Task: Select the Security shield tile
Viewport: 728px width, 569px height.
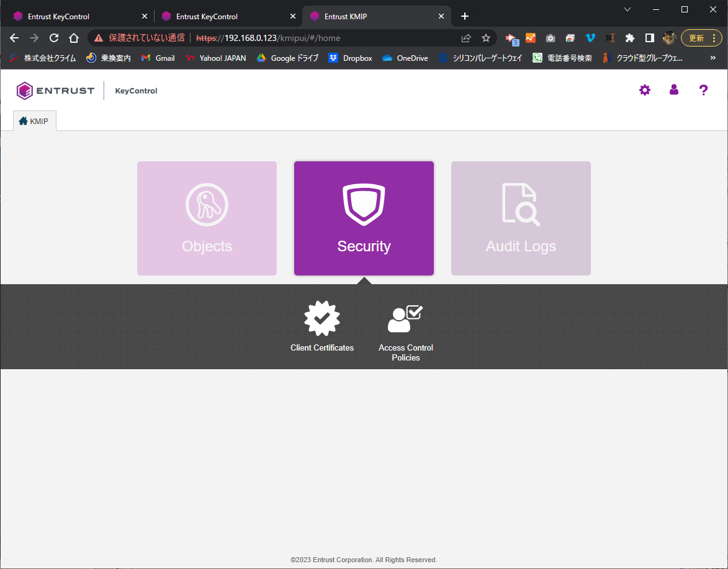Action: (x=364, y=218)
